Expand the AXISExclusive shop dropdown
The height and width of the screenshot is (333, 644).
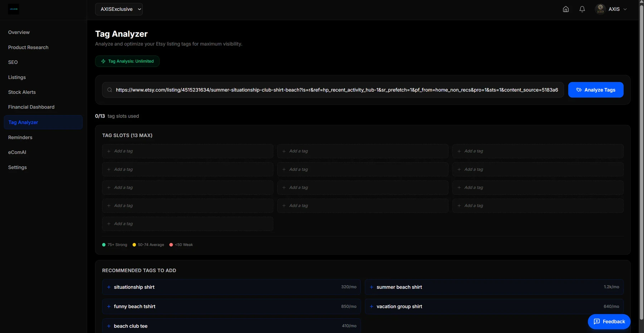(119, 9)
